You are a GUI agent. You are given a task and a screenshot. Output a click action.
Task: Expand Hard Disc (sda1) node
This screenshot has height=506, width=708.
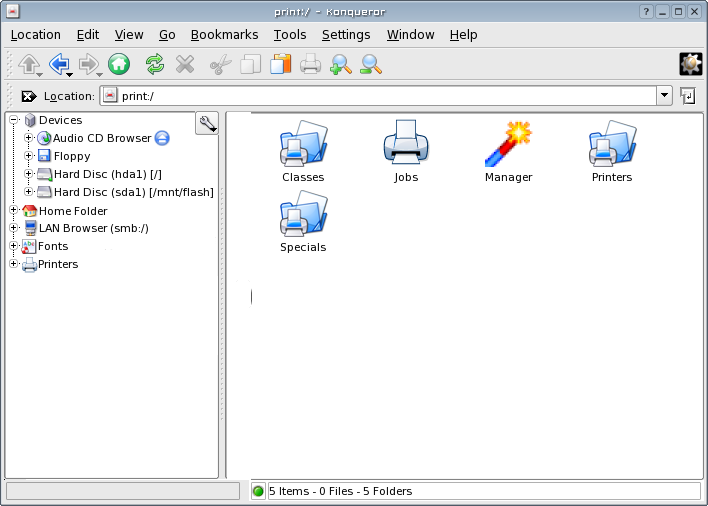tap(28, 192)
